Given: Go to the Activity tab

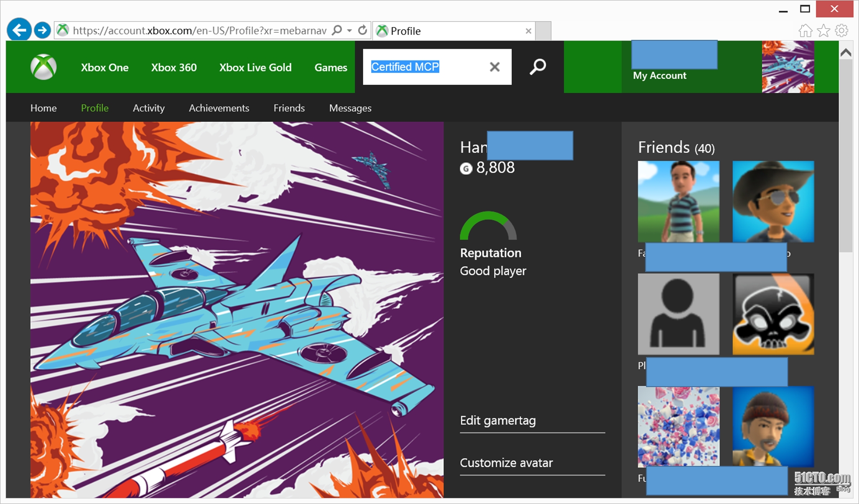Looking at the screenshot, I should click(x=149, y=108).
